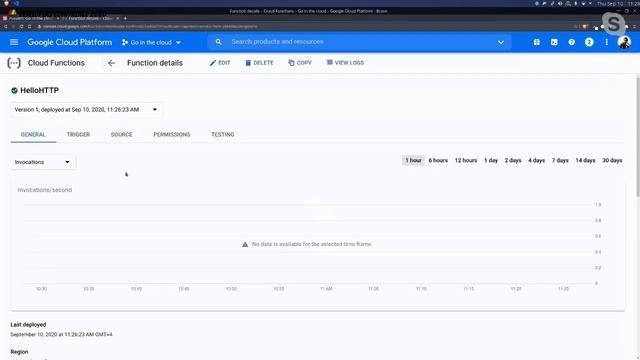Click the DELETE button
The image size is (640, 360).
pos(259,63)
